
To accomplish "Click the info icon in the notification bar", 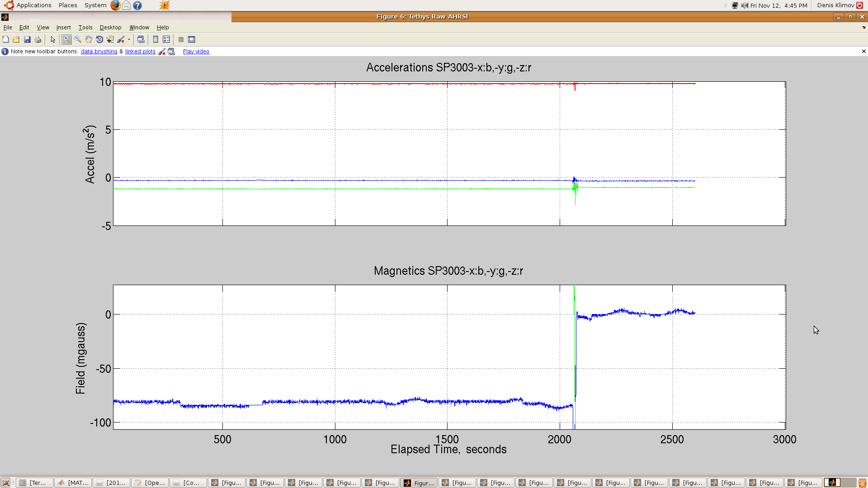I will pos(5,52).
